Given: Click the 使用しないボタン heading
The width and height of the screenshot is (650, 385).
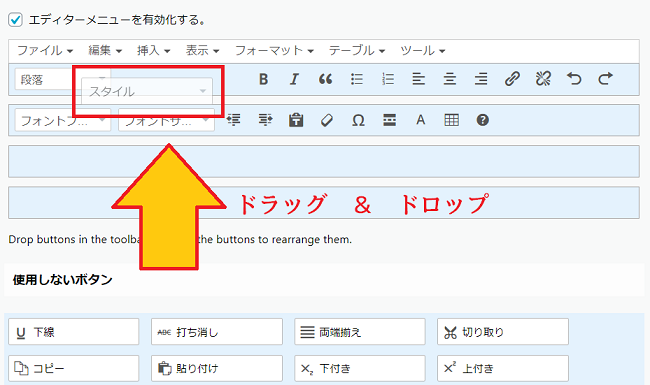Looking at the screenshot, I should [63, 280].
